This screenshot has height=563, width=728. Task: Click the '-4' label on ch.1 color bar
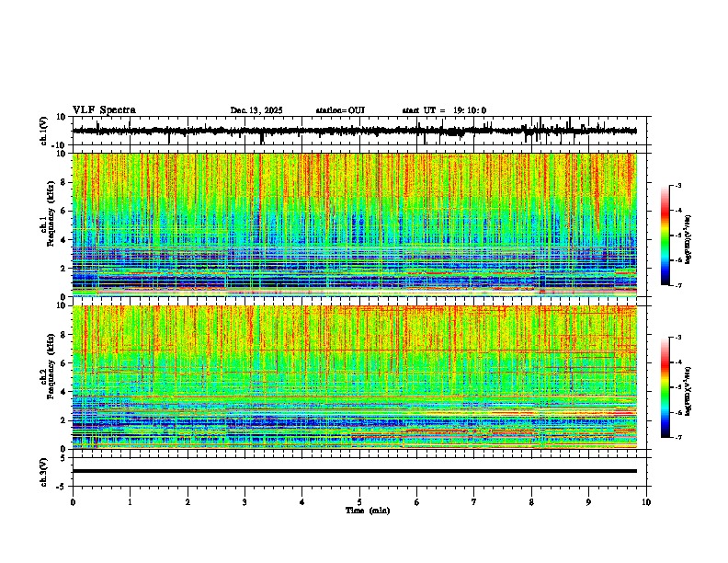click(x=678, y=211)
